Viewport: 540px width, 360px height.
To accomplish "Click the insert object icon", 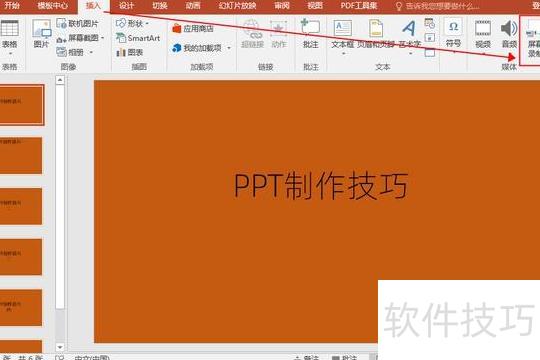I will click(x=429, y=52).
